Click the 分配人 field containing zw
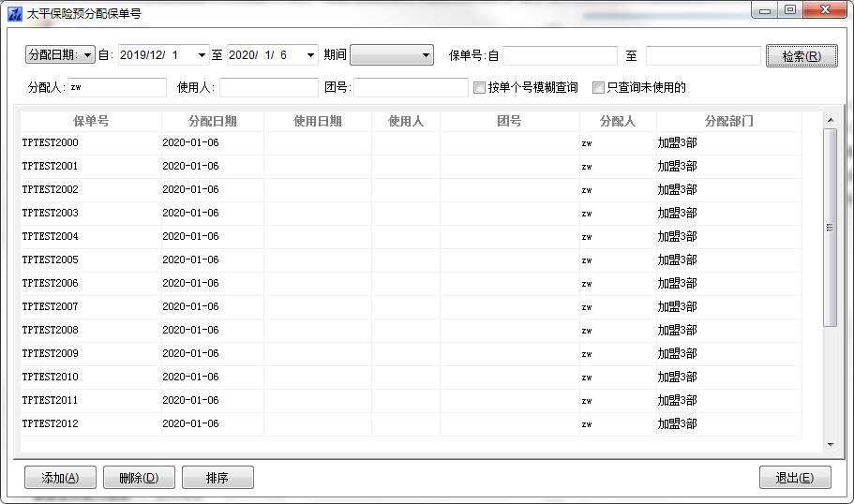Viewport: 854px width, 504px height. pos(116,88)
